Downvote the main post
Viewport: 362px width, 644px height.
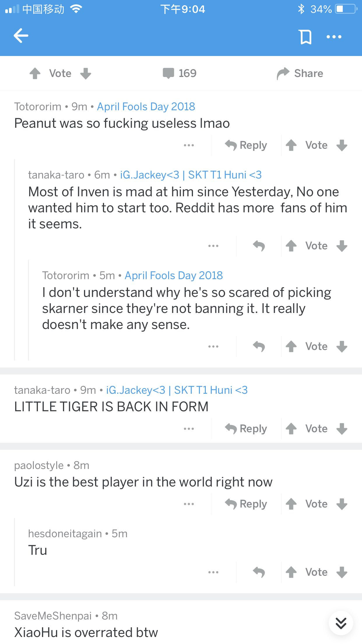(x=86, y=73)
